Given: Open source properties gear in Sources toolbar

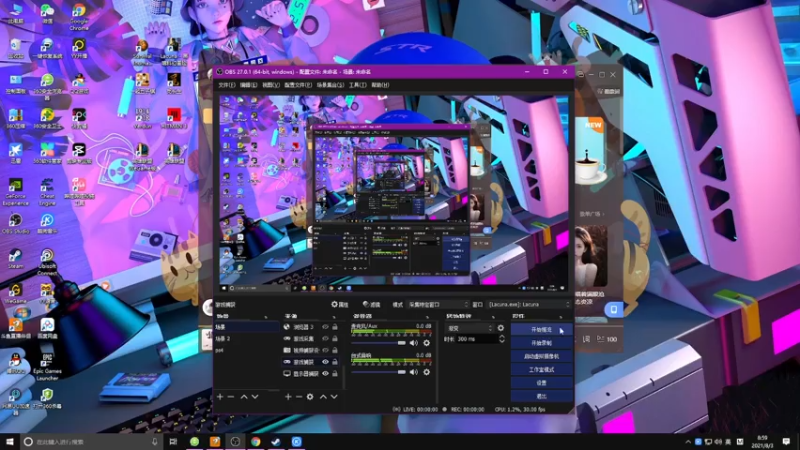Looking at the screenshot, I should point(310,396).
